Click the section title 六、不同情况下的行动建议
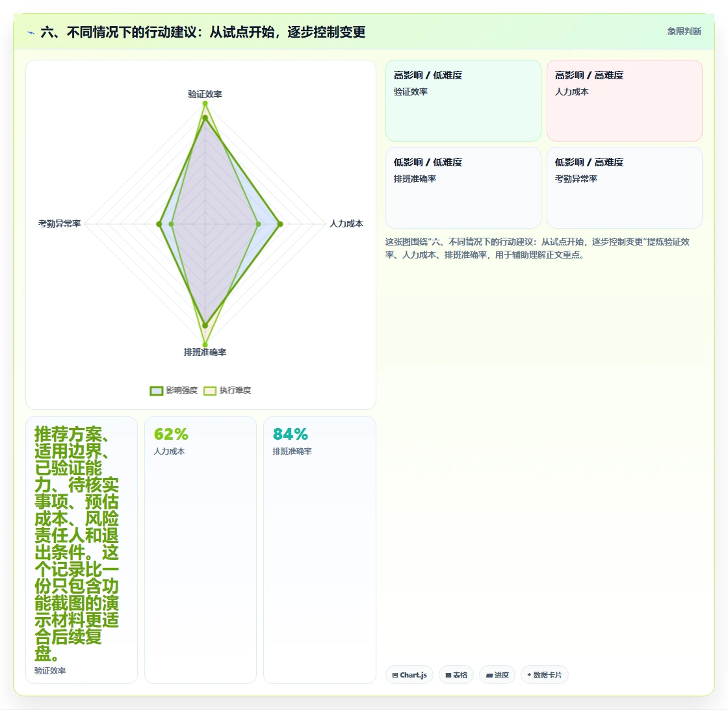This screenshot has height=710, width=728. (203, 32)
